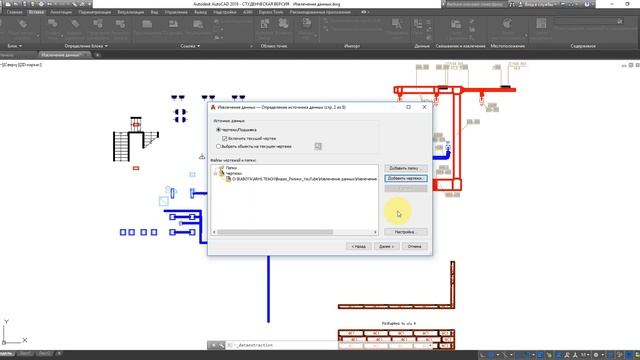Expand the Местоположение panel arrow
This screenshot has width=640, height=360.
(527, 36)
